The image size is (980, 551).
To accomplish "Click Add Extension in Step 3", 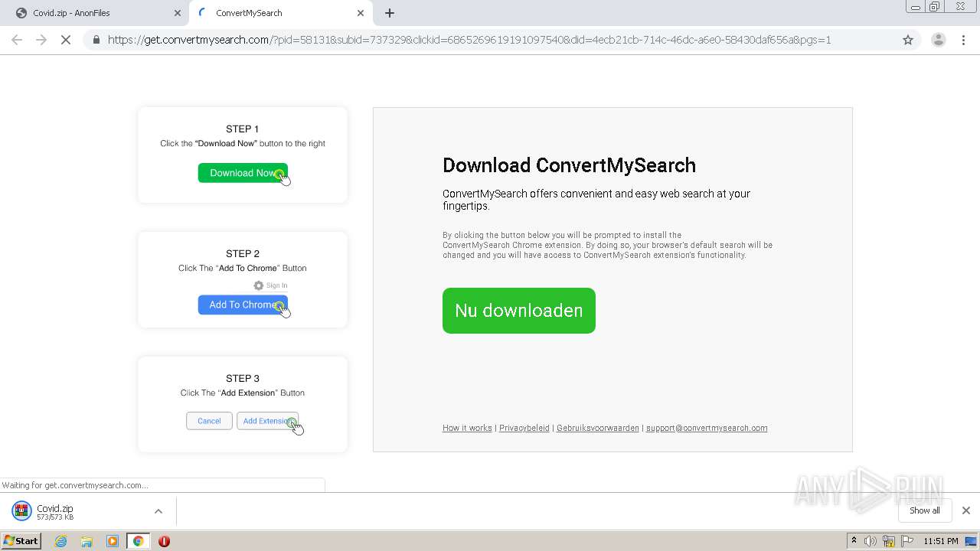I will (267, 421).
